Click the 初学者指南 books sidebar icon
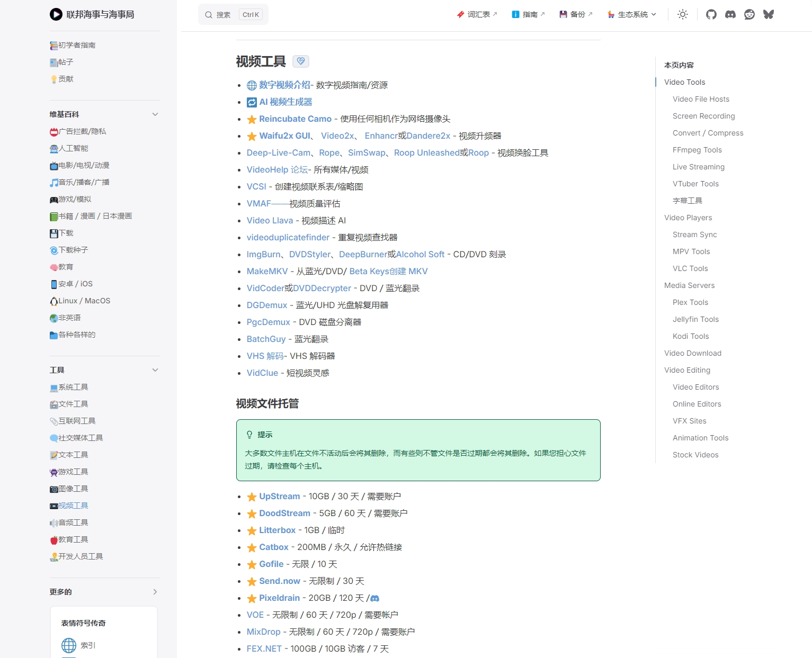The image size is (812, 658). (x=54, y=46)
